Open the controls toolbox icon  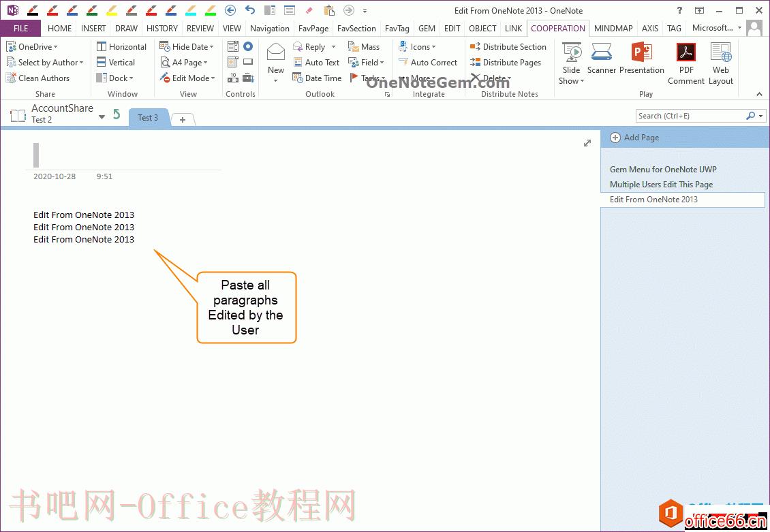pyautogui.click(x=248, y=78)
